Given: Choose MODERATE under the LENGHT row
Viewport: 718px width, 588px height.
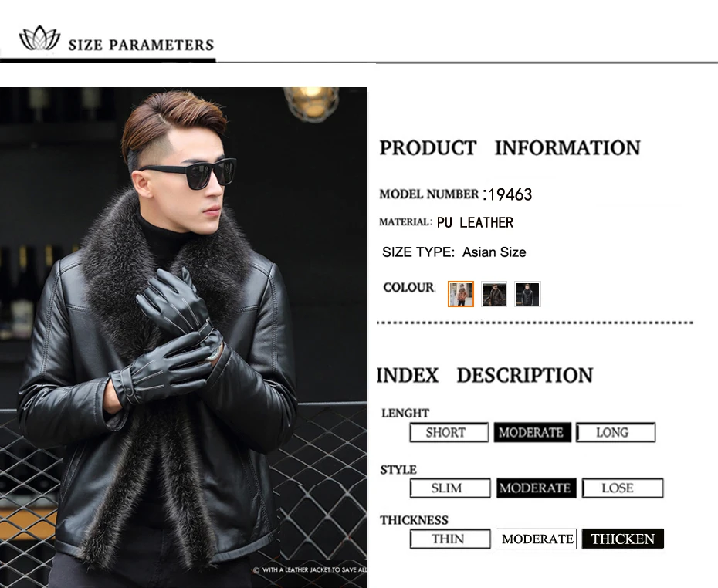Looking at the screenshot, I should point(532,432).
